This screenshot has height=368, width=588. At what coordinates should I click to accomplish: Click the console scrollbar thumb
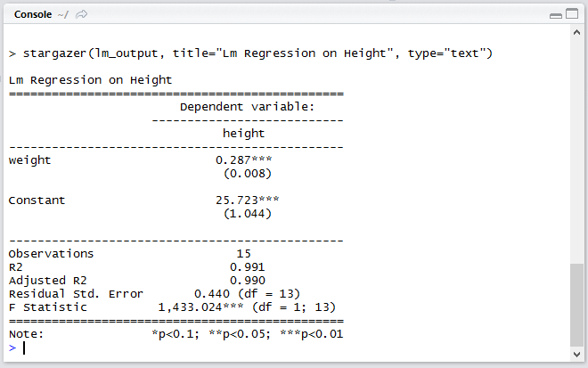pyautogui.click(x=576, y=303)
